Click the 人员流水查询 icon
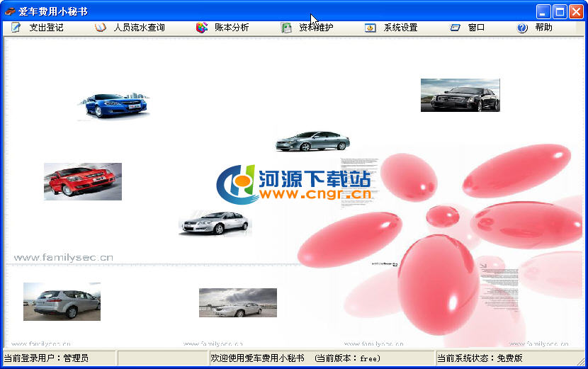The image size is (588, 369). (100, 28)
